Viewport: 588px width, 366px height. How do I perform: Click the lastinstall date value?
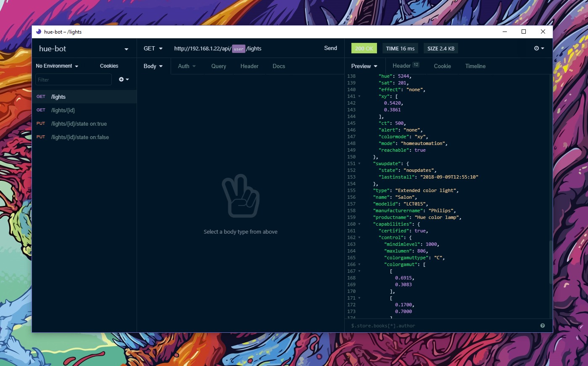pyautogui.click(x=449, y=177)
